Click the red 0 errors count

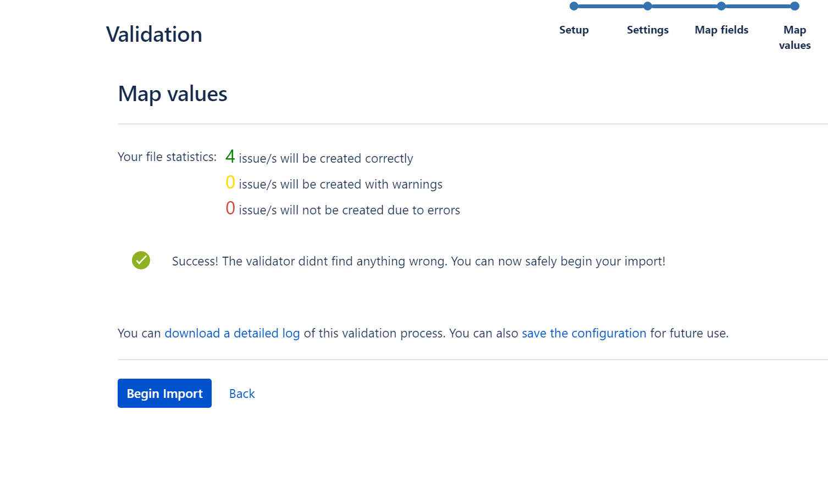pos(230,208)
